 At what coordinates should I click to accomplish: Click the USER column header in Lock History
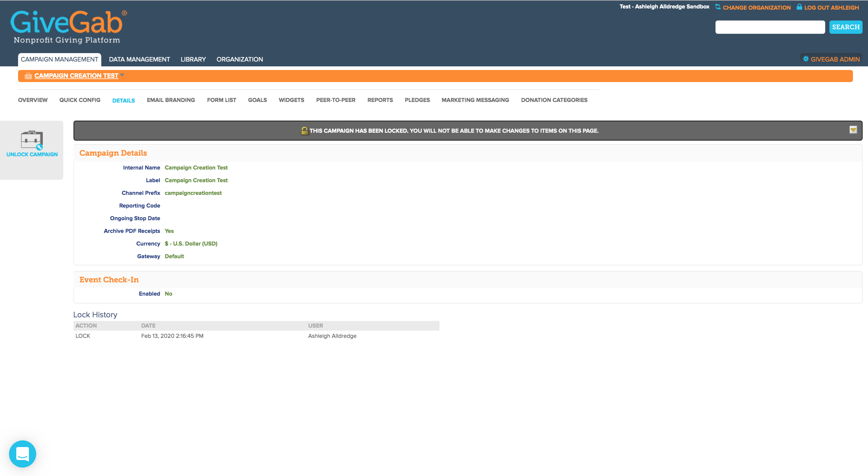click(x=315, y=325)
